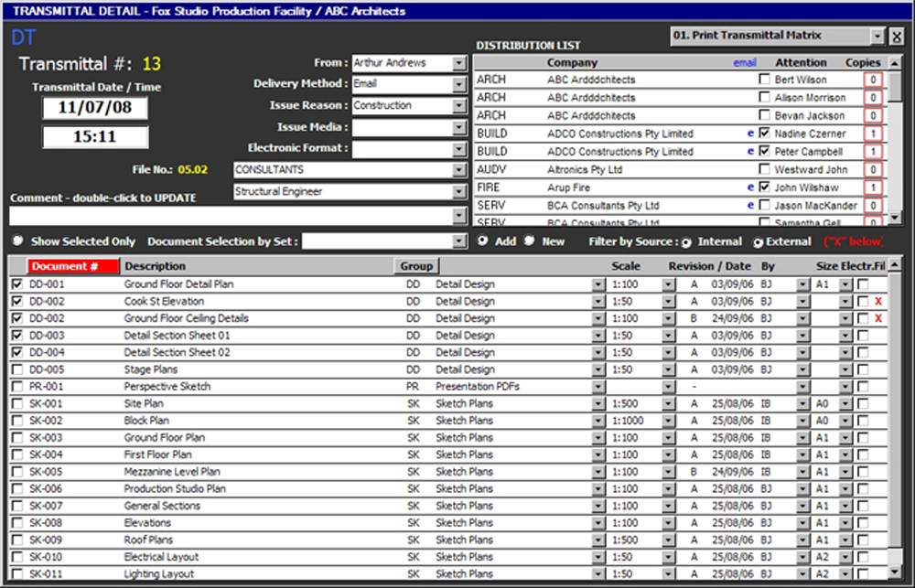Click the email 'e' icon beside John Wilshaw
The height and width of the screenshot is (588, 915).
[751, 187]
